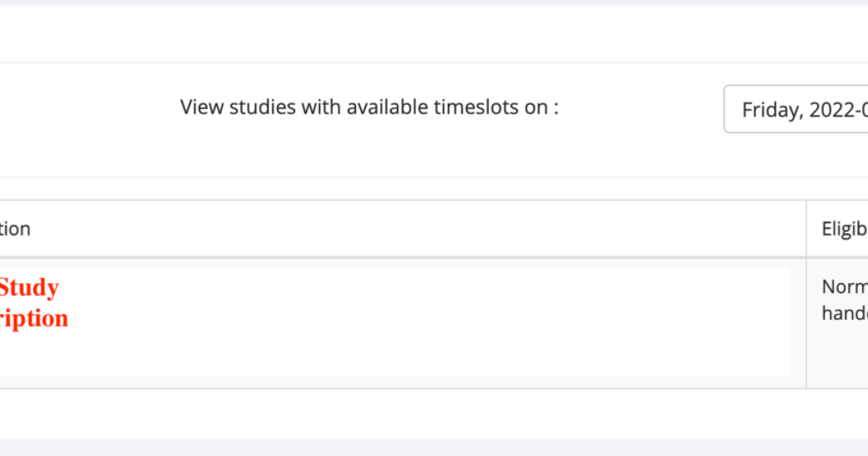Click the 'View studies with available timeslots on' label

[369, 107]
